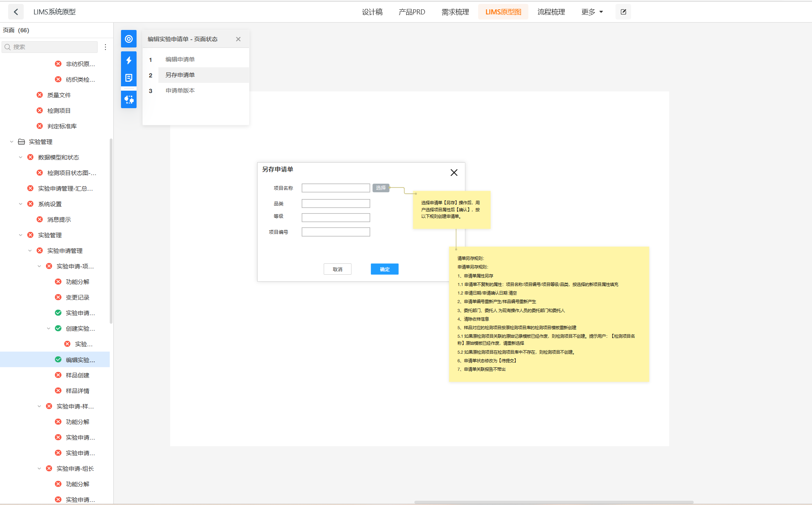This screenshot has height=505, width=812.
Task: Click the 确定 button in the dialog
Action: pyautogui.click(x=384, y=269)
